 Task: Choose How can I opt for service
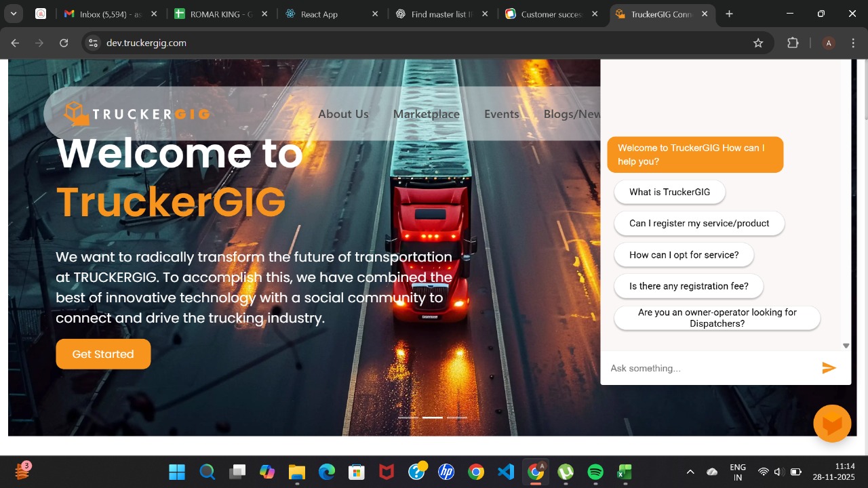(684, 255)
